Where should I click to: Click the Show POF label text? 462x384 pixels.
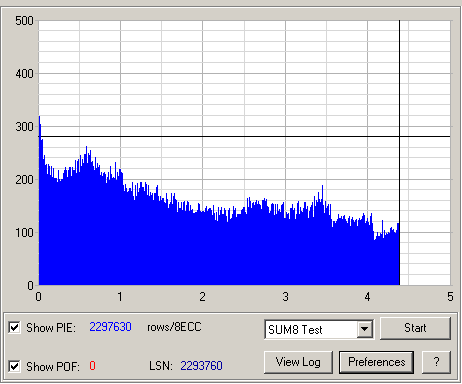point(53,367)
